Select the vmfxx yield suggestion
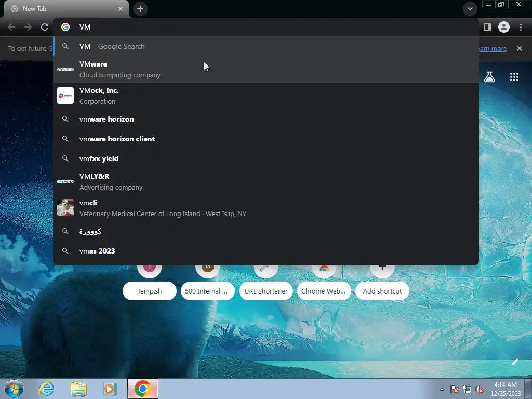This screenshot has width=532, height=399. [266, 158]
